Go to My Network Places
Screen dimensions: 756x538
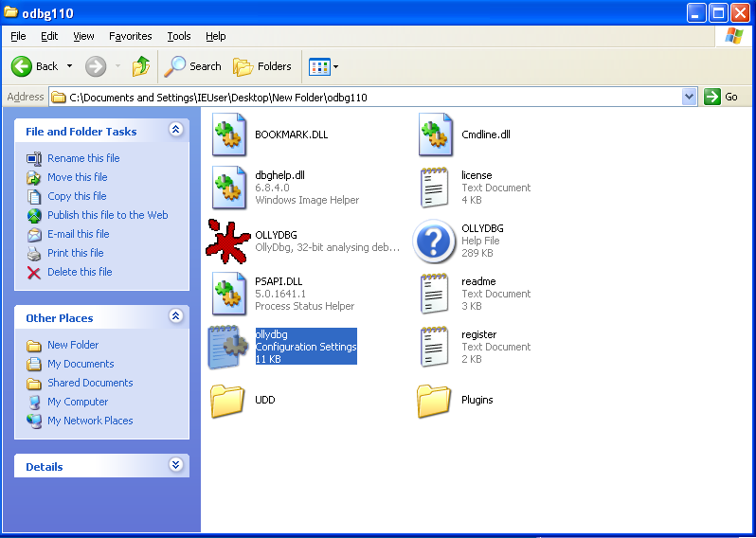coord(90,421)
